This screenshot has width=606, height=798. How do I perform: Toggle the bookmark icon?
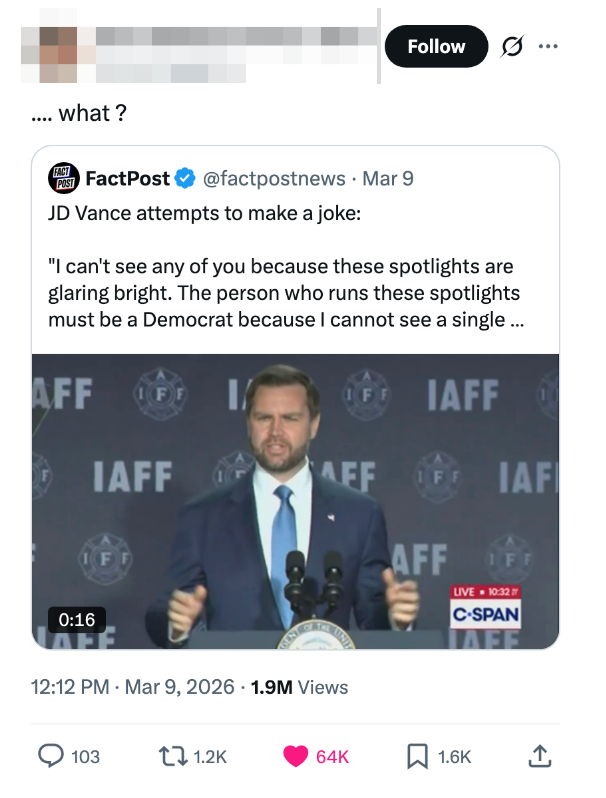point(418,757)
